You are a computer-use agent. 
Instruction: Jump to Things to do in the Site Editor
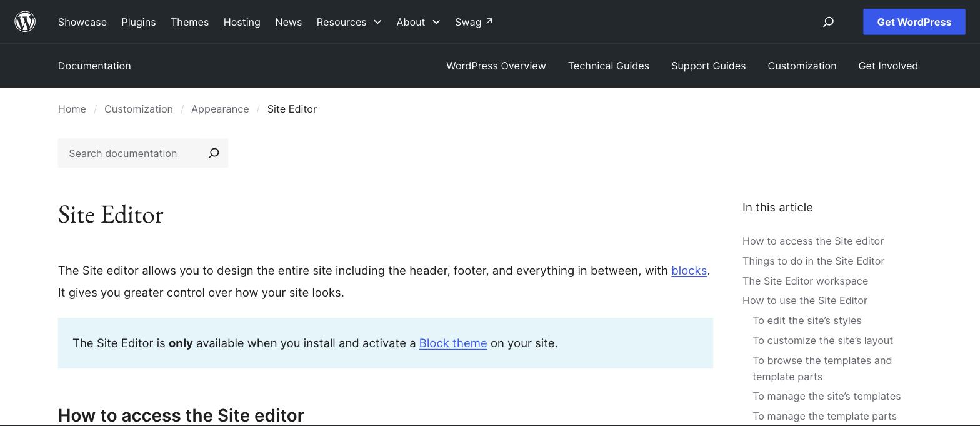813,261
